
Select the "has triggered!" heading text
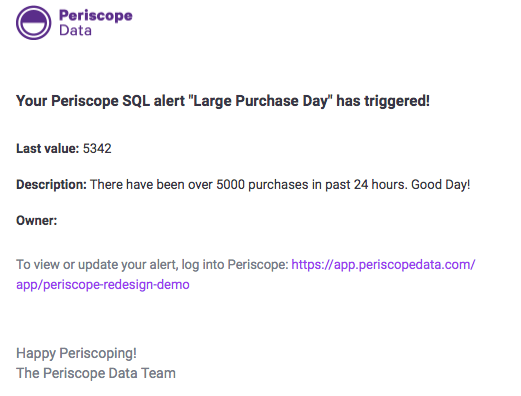point(383,101)
